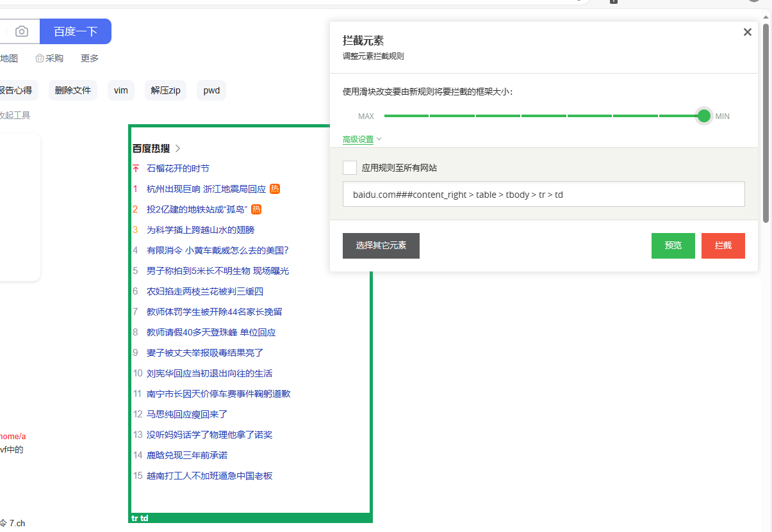Select the 删除文件 suggestion chip
This screenshot has height=532, width=772.
(x=73, y=90)
